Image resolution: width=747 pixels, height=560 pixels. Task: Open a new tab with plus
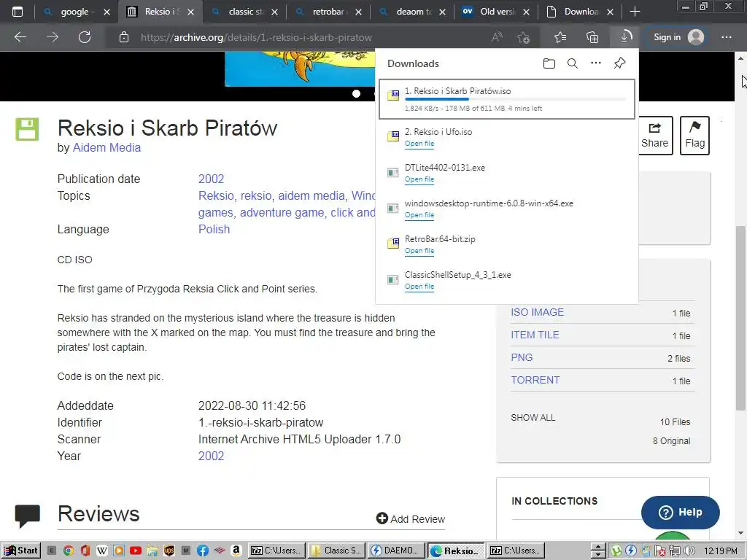(x=635, y=12)
